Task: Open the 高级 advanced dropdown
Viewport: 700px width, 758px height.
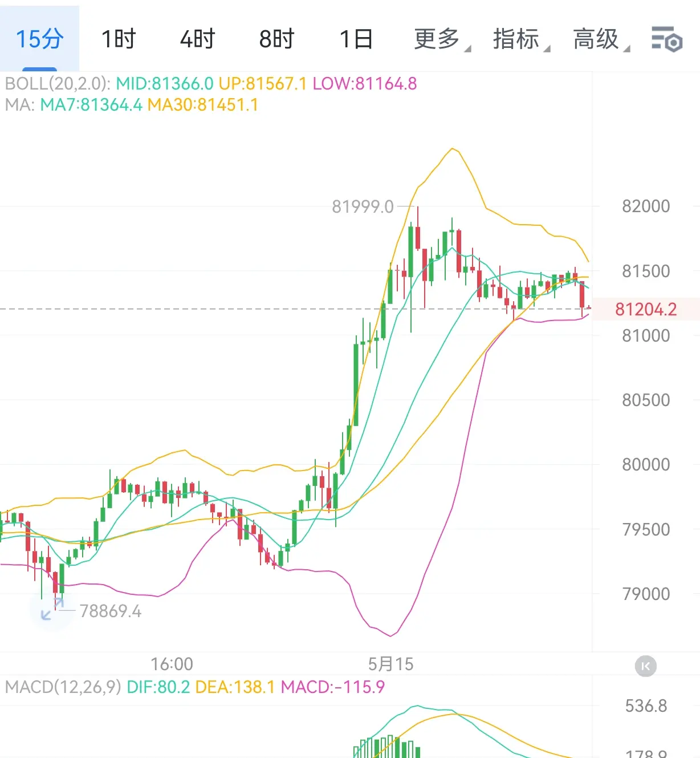Action: tap(601, 39)
